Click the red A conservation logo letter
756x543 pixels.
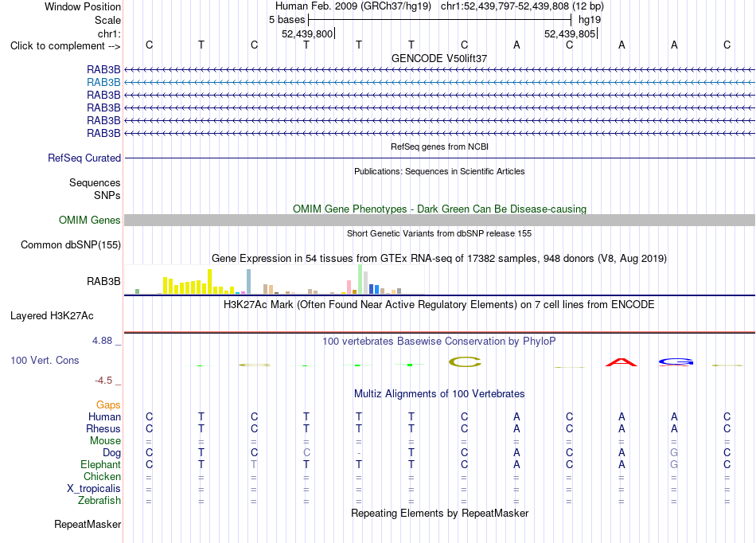pos(622,362)
